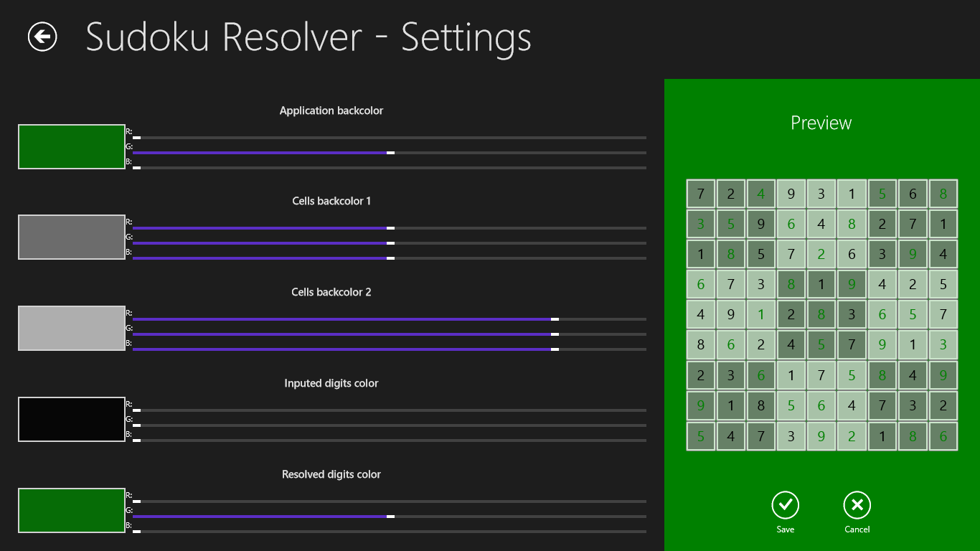This screenshot has height=551, width=980.
Task: Click Application backcolor G slider handle
Action: [x=390, y=153]
